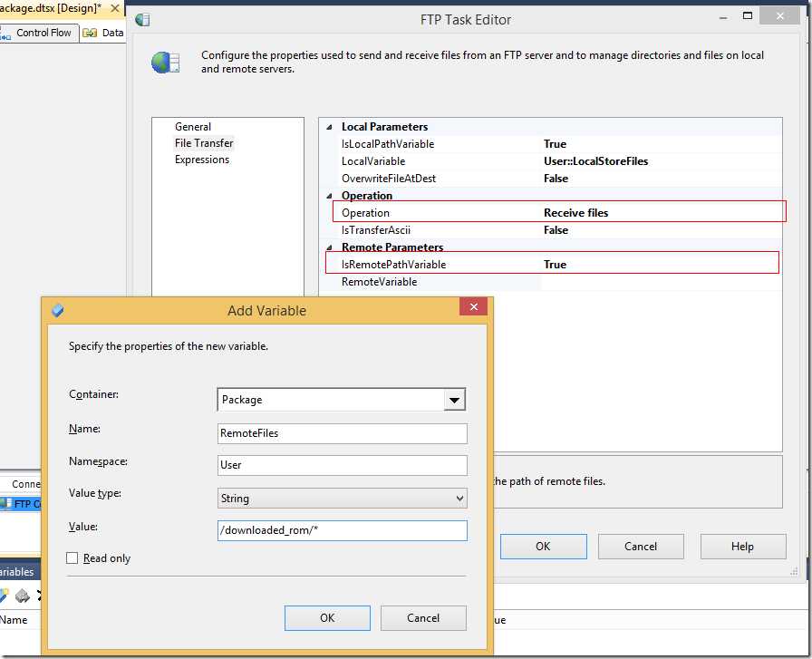Click OK in FTP Task Editor
This screenshot has width=812, height=659.
coord(543,547)
